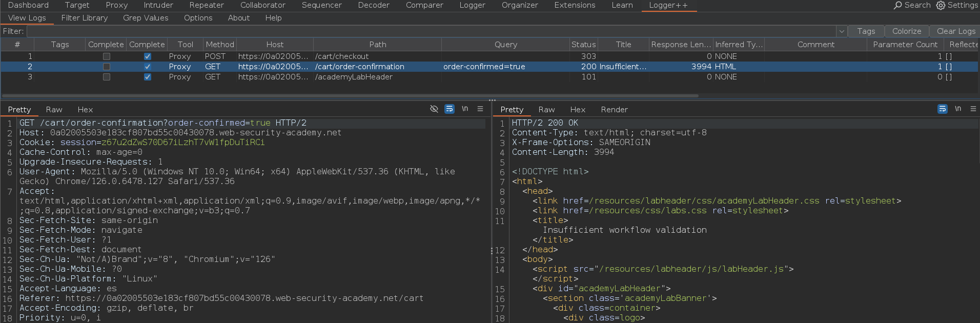Image resolution: width=980 pixels, height=323 pixels.
Task: Toggle show newline characters in response panel
Action: click(x=958, y=109)
